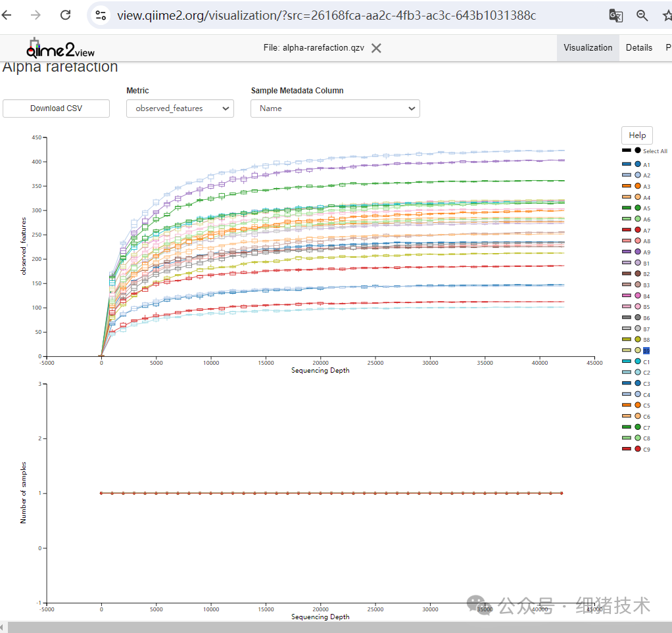Screen dimensions: 672x633
Task: Open the Sample Metadata Column dropdown
Action: tap(335, 108)
